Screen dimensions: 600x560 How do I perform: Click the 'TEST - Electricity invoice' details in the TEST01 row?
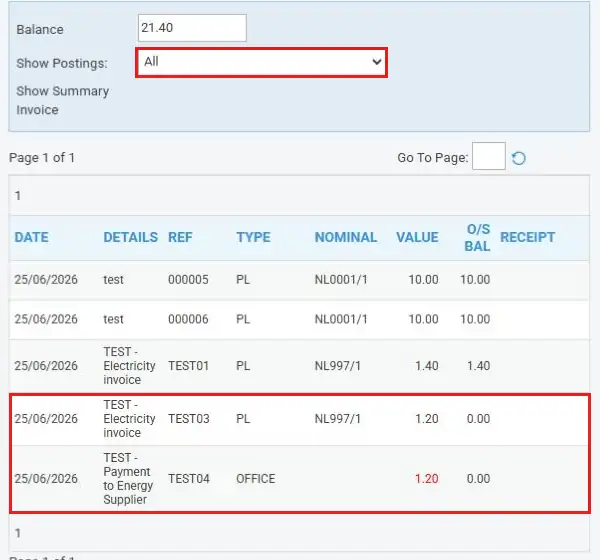pyautogui.click(x=129, y=366)
